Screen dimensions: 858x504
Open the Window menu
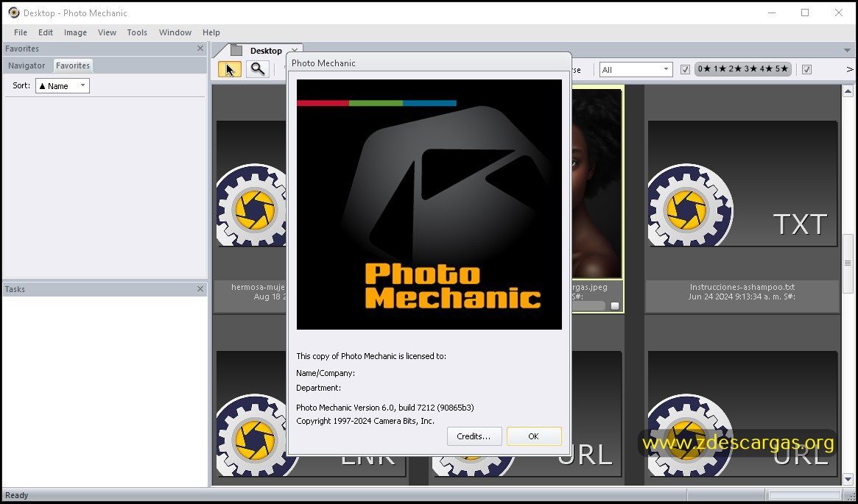pos(175,32)
